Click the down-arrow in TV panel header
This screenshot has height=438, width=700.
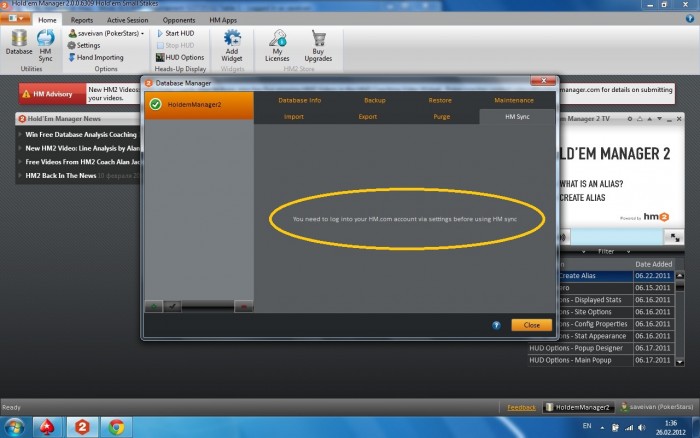[659, 119]
